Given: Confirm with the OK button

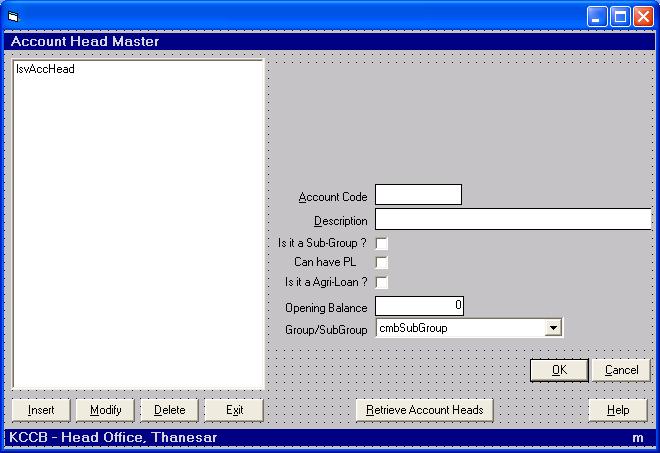Looking at the screenshot, I should click(558, 370).
